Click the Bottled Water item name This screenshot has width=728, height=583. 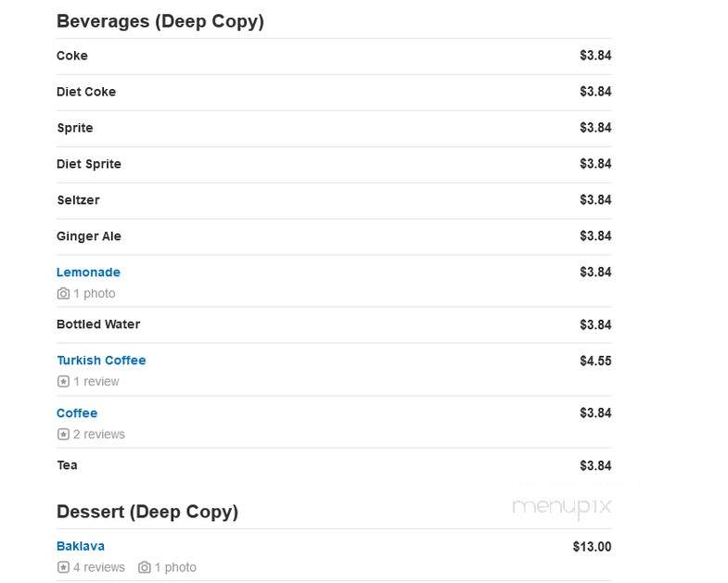[98, 324]
